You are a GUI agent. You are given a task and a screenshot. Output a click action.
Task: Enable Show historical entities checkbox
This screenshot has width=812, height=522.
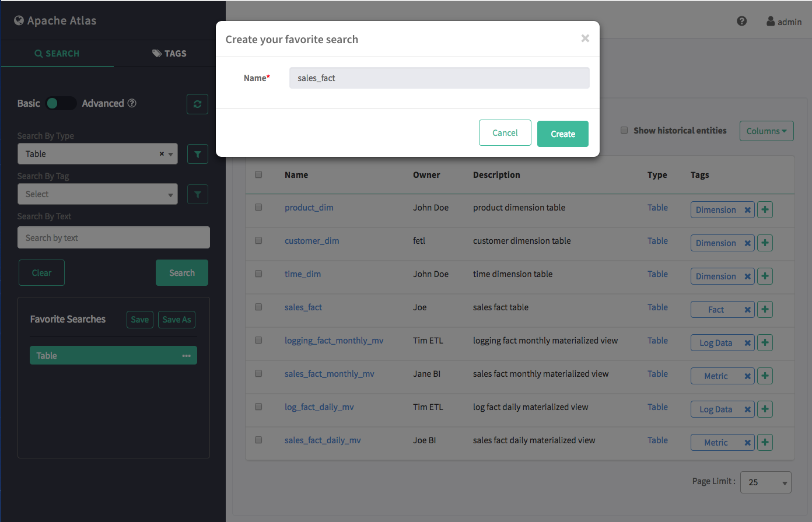[624, 131]
